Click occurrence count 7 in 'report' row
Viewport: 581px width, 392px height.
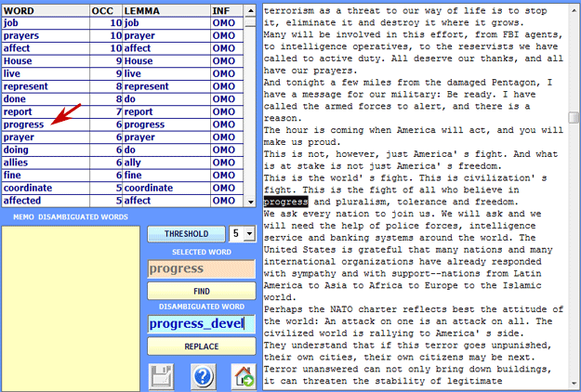click(106, 111)
